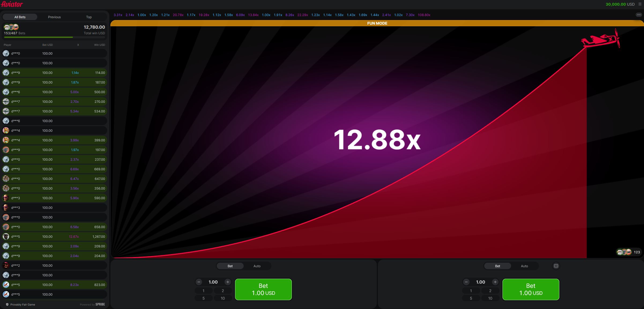Click the Powered by SPRIBE text

tap(92, 304)
